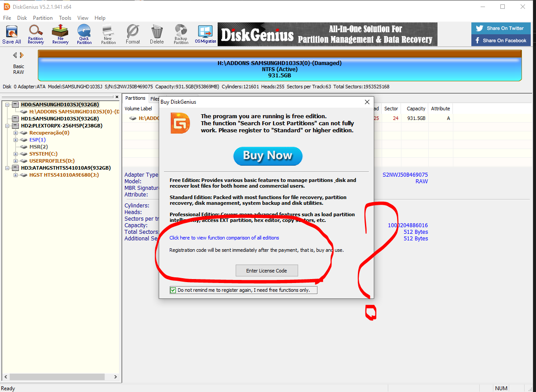
Task: Click the Delete toolbar icon
Action: (x=157, y=35)
